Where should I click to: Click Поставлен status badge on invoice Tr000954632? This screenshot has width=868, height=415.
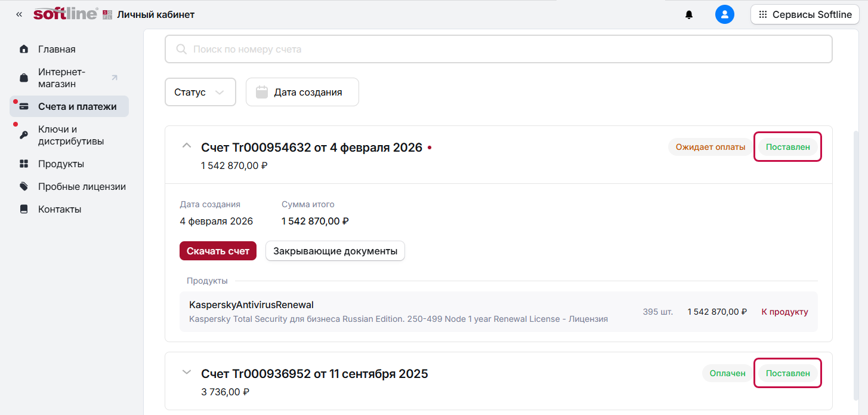point(787,147)
